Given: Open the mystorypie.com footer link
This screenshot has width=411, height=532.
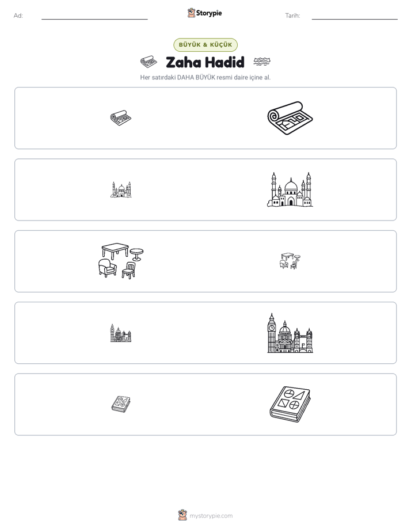Looking at the screenshot, I should tap(211, 516).
